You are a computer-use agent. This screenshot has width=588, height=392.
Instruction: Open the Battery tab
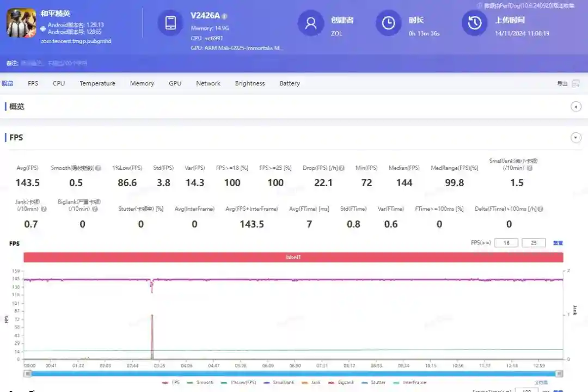[290, 83]
